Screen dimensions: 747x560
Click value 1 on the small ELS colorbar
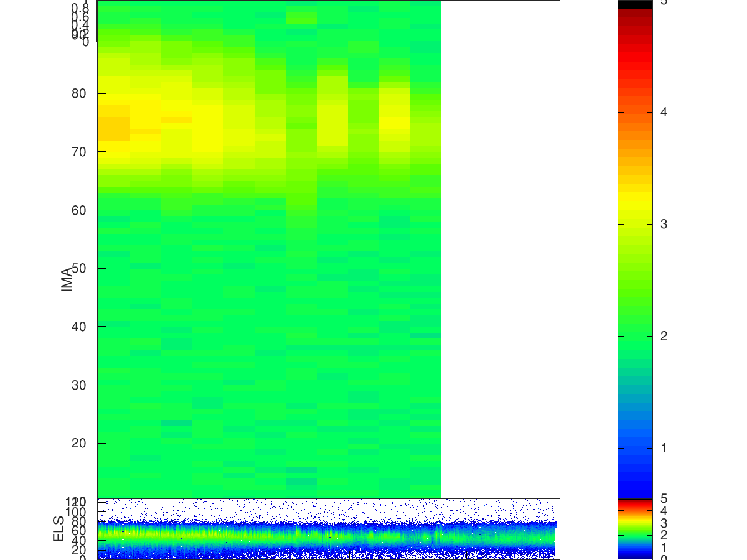(664, 547)
